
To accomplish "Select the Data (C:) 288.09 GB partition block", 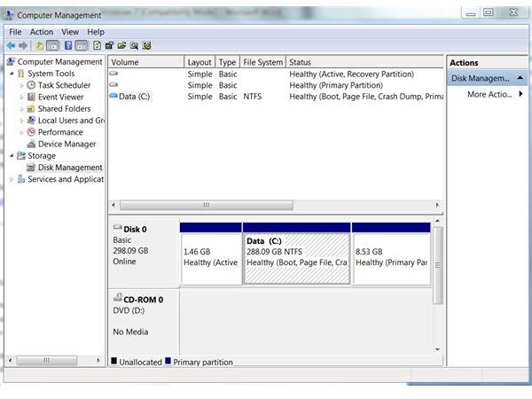I will [x=297, y=254].
